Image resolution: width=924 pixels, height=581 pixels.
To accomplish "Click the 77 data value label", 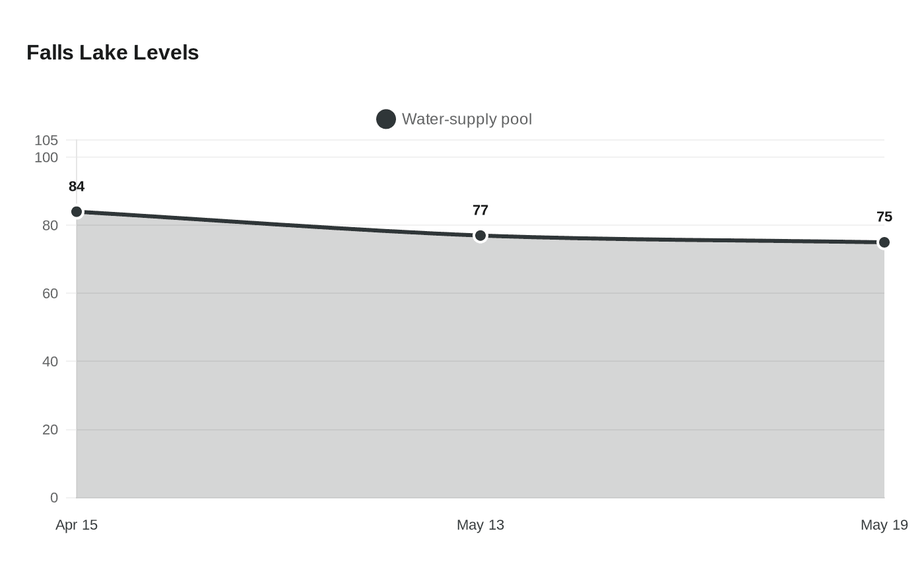I will (x=480, y=210).
